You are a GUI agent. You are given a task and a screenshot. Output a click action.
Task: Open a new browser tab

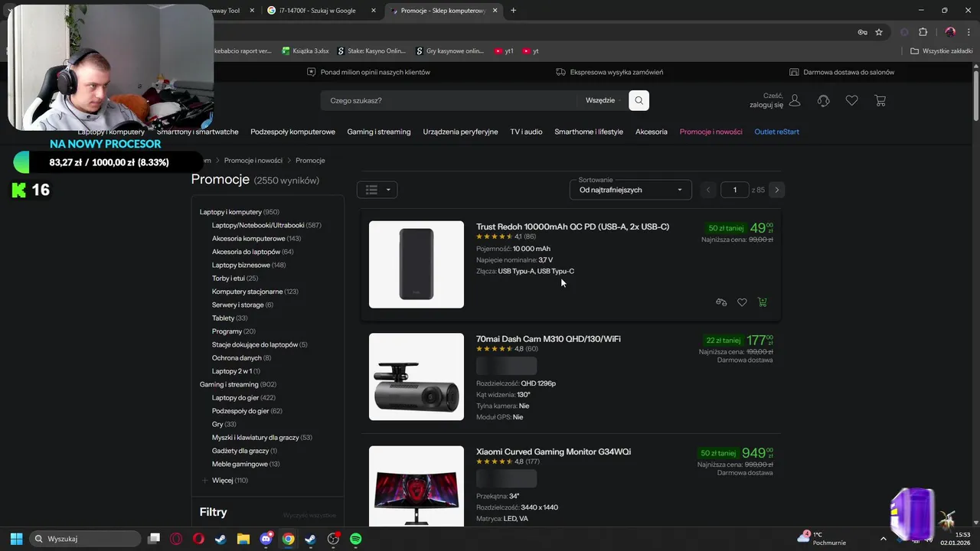click(513, 11)
